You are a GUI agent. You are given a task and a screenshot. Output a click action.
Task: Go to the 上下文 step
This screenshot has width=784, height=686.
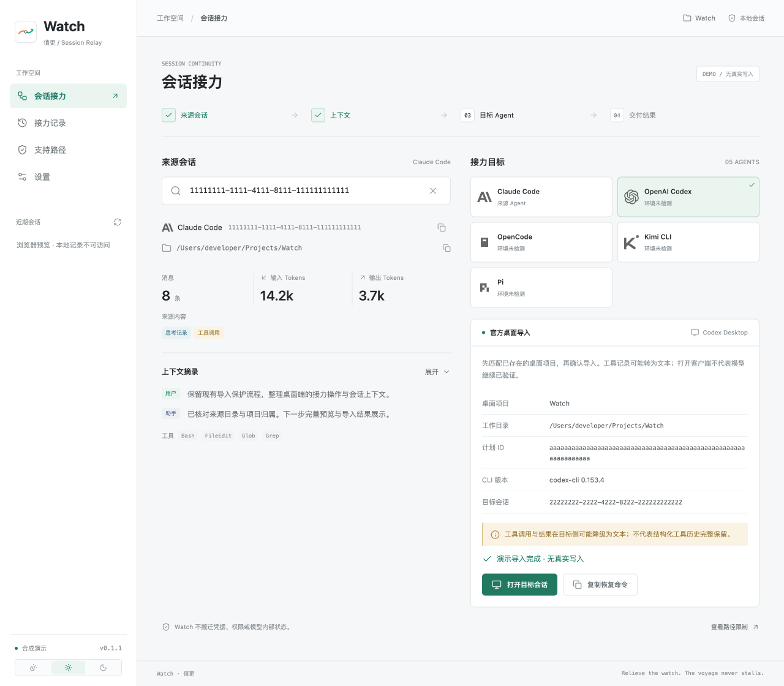pos(331,115)
